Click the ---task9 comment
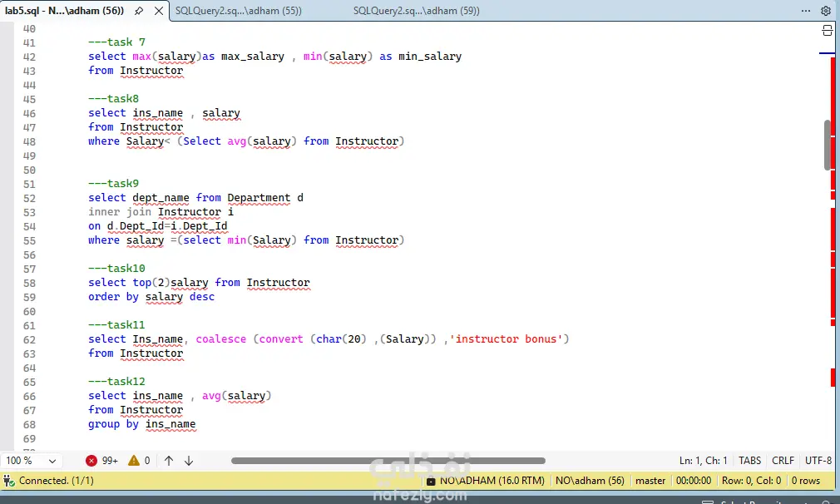Viewport: 840px width, 504px height. click(114, 184)
